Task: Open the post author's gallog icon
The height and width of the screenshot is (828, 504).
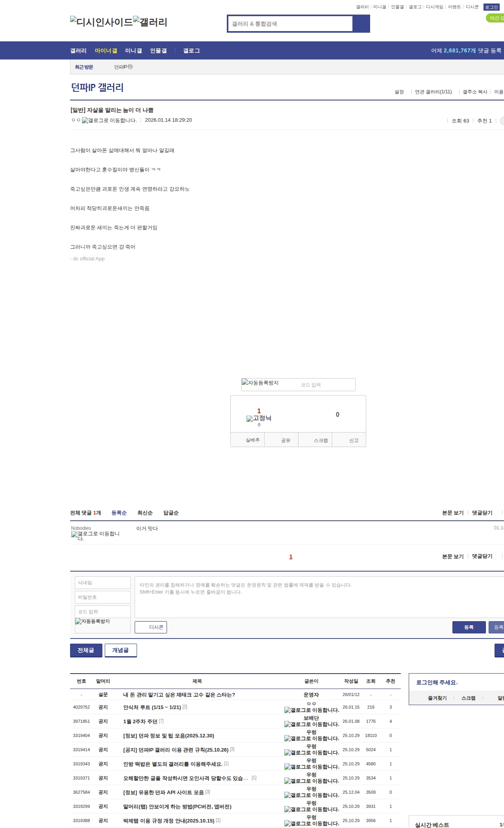Action: point(109,121)
